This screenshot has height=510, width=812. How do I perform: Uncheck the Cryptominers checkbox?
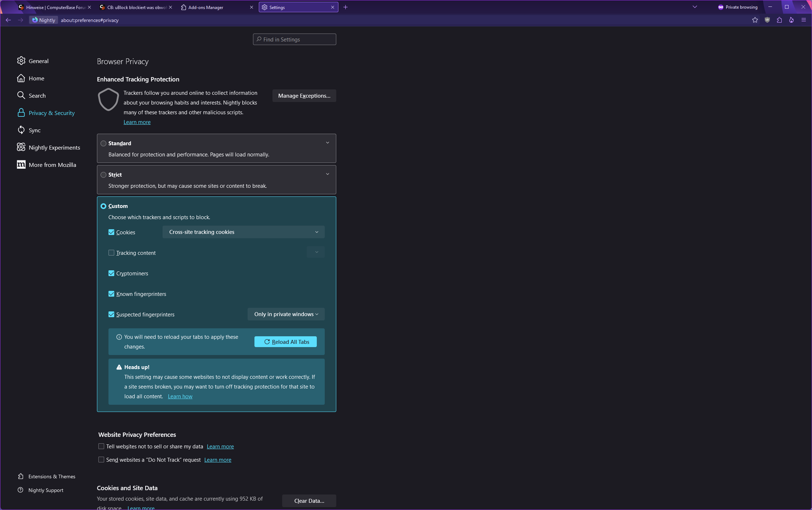pyautogui.click(x=111, y=273)
